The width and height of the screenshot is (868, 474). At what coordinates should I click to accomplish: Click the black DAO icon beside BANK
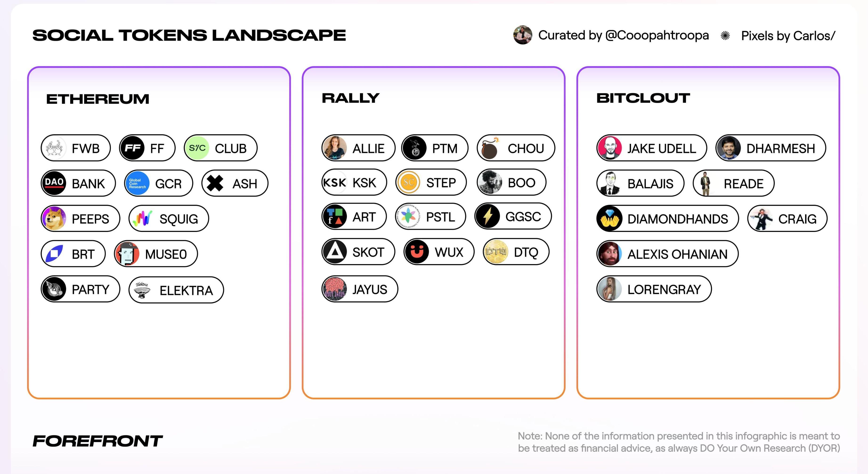click(x=54, y=184)
